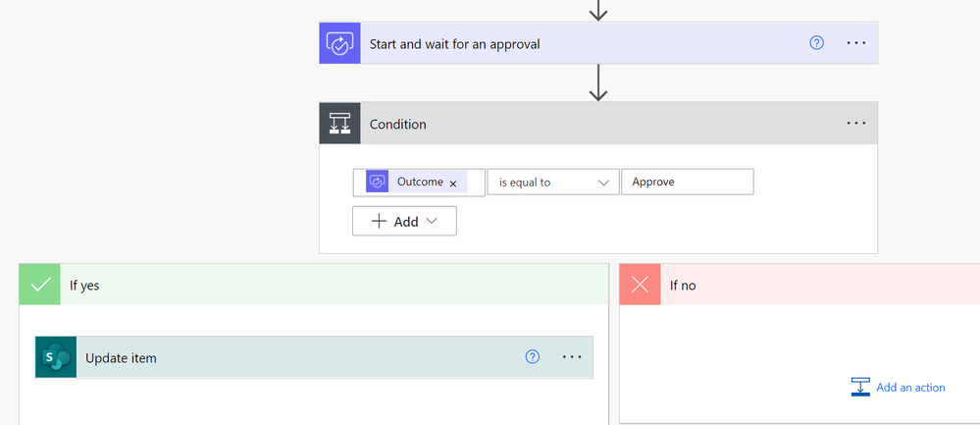Open help for Update item action
This screenshot has width=980, height=425.
533,357
